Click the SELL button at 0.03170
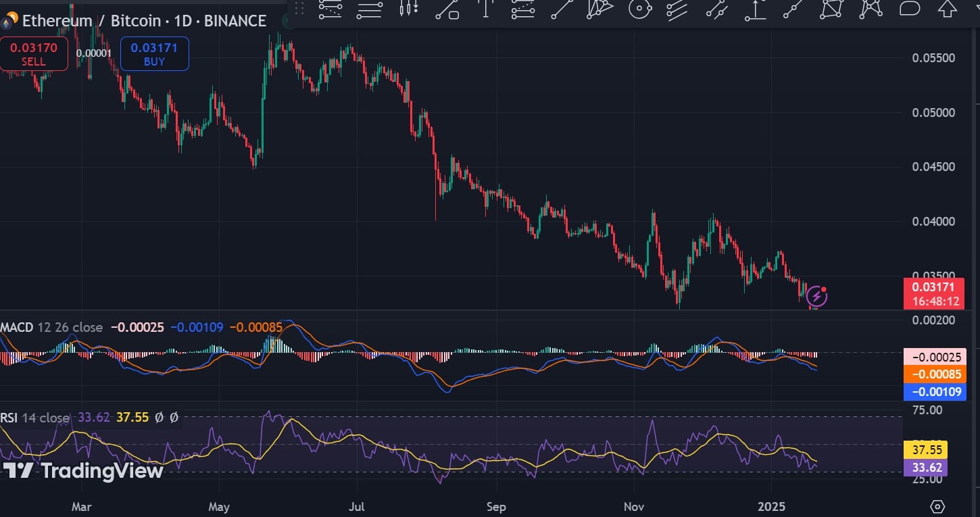Screen dimensions: 980x517 [x=34, y=54]
